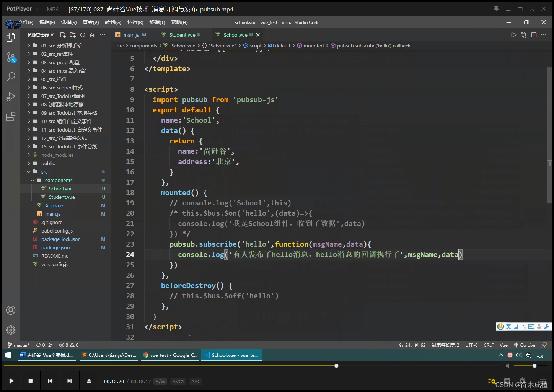This screenshot has width=554, height=392.
Task: Open the Run and Debug view
Action: tap(11, 97)
